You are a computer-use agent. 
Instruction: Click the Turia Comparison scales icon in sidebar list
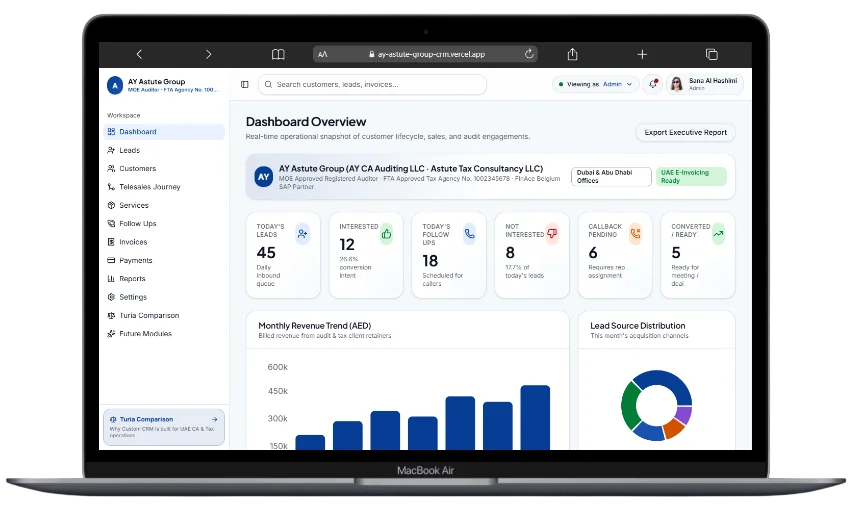[111, 315]
